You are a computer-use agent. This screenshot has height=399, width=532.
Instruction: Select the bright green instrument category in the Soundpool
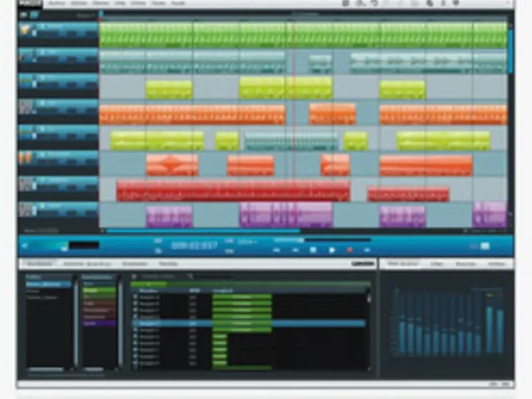tap(99, 291)
